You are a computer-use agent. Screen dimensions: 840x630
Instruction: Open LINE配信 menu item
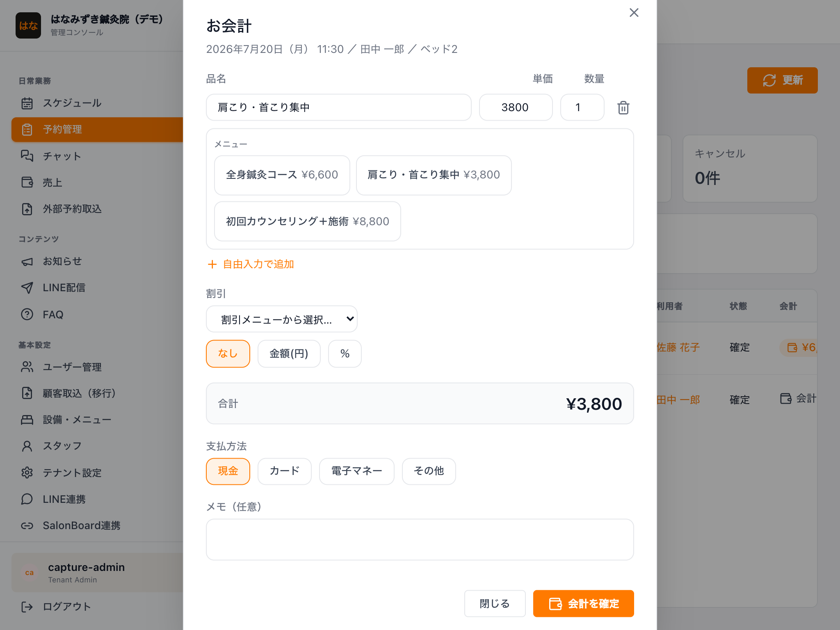tap(97, 288)
